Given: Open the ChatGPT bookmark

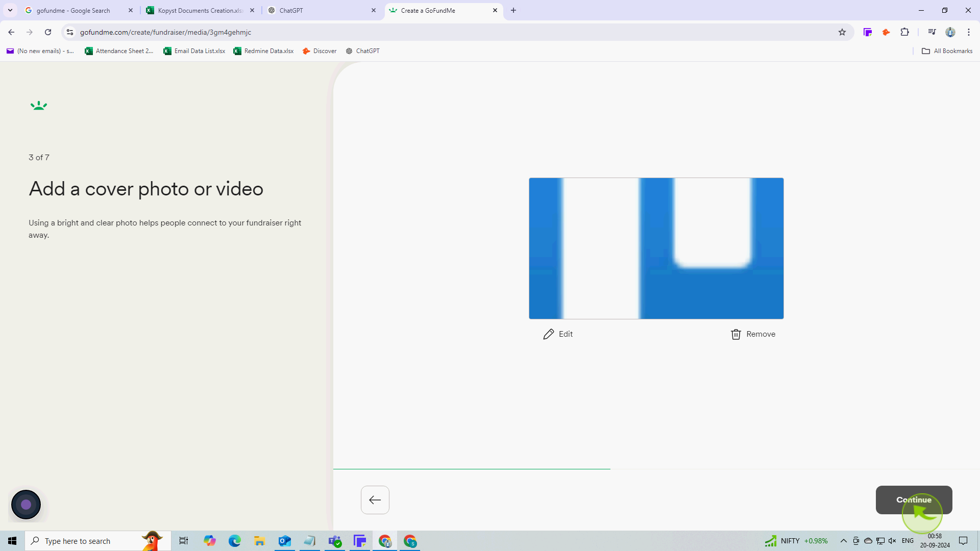Looking at the screenshot, I should 362,51.
